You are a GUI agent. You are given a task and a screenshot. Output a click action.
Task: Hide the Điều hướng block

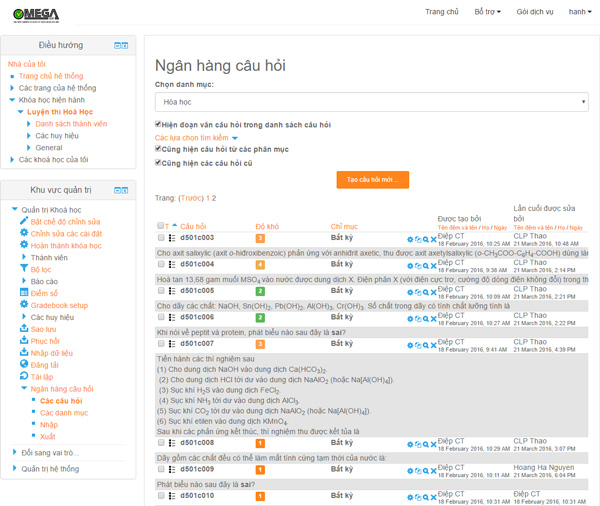tap(117, 46)
